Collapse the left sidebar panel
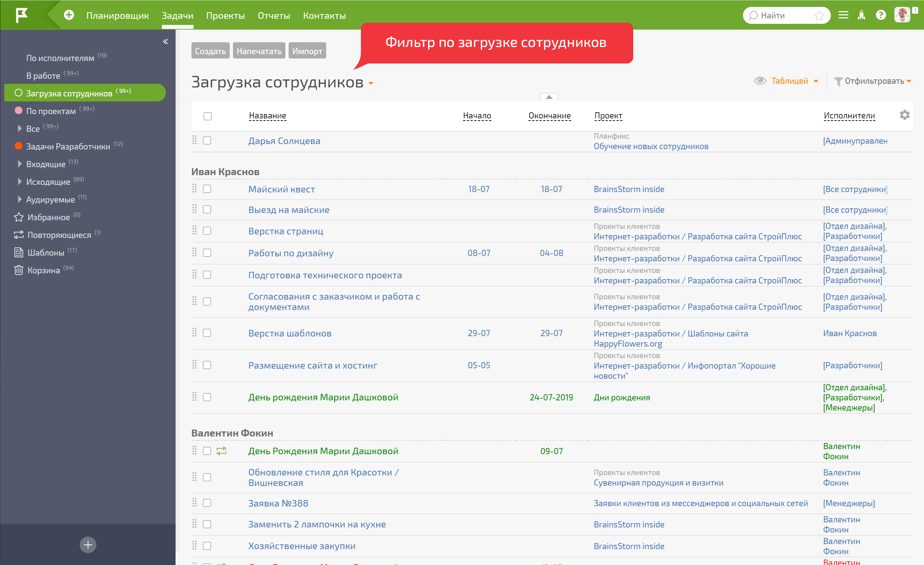The image size is (924, 565). pos(165,42)
